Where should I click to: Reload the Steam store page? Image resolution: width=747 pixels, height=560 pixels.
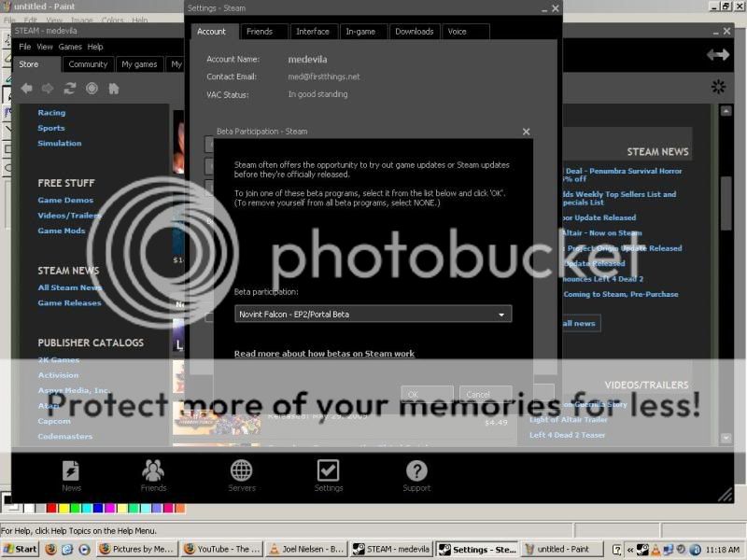[x=70, y=89]
